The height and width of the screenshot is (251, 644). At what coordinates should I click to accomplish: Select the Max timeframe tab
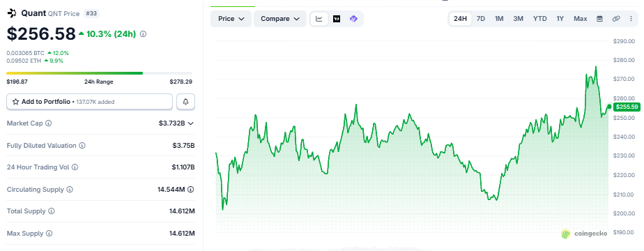coord(581,19)
